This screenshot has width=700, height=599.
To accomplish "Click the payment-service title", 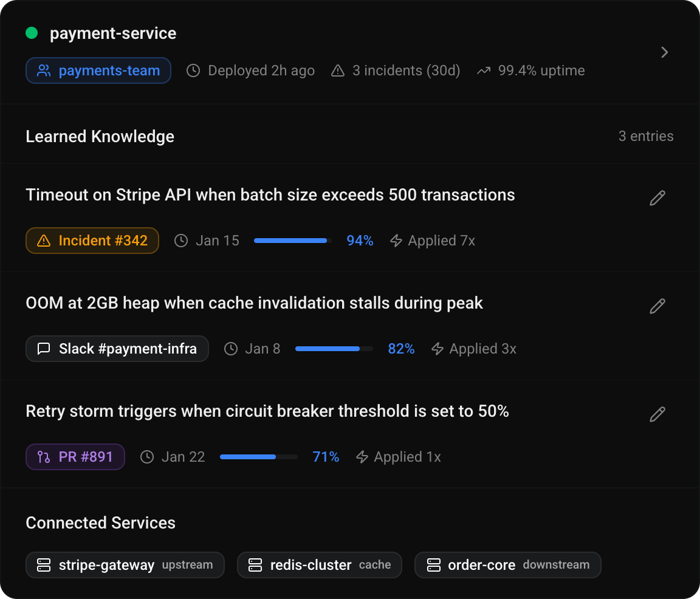I will tap(113, 33).
